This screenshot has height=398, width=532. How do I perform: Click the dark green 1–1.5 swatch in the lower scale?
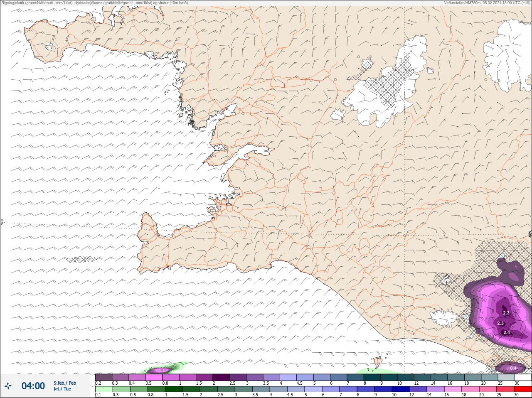coord(174,389)
